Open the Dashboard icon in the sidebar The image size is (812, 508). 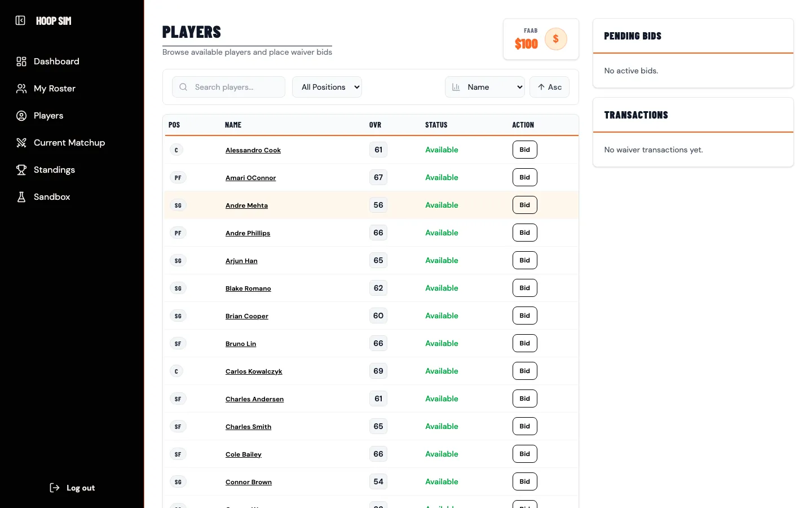point(21,61)
